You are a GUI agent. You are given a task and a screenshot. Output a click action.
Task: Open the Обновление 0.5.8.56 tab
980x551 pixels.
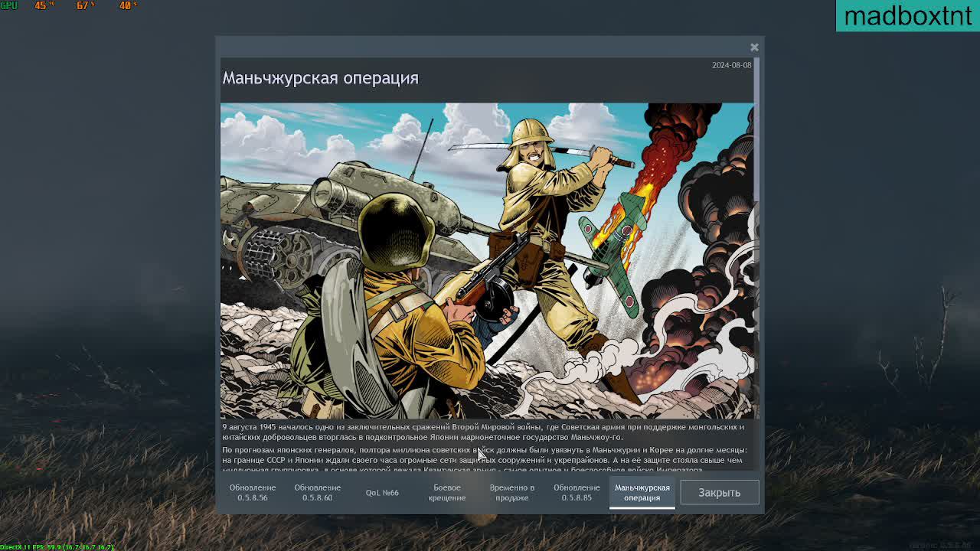[x=252, y=493]
